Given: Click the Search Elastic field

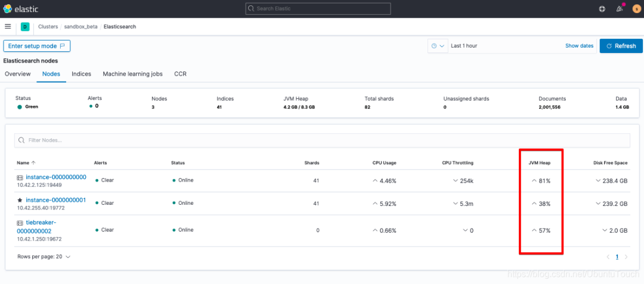Looking at the screenshot, I should coord(318,8).
